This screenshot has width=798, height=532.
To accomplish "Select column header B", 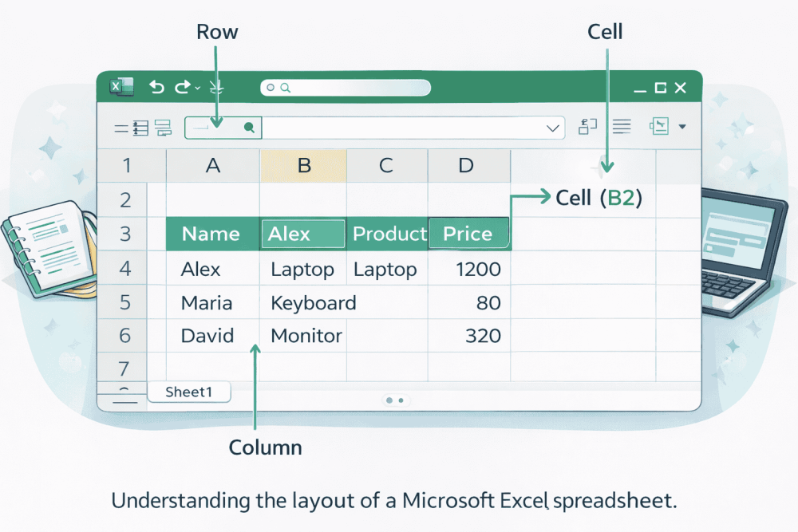I will 303,165.
